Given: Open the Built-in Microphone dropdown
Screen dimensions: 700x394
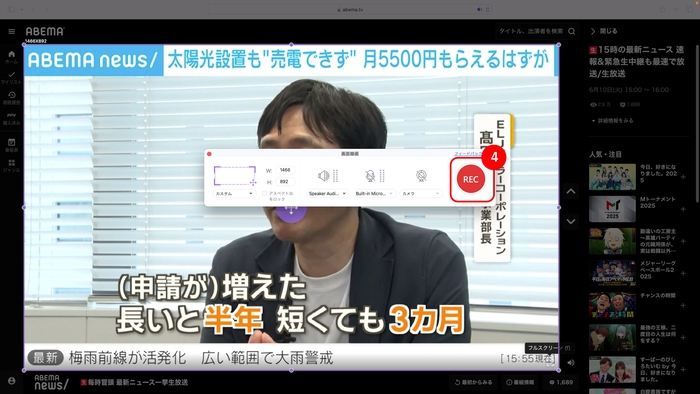Looking at the screenshot, I should pyautogui.click(x=374, y=194).
